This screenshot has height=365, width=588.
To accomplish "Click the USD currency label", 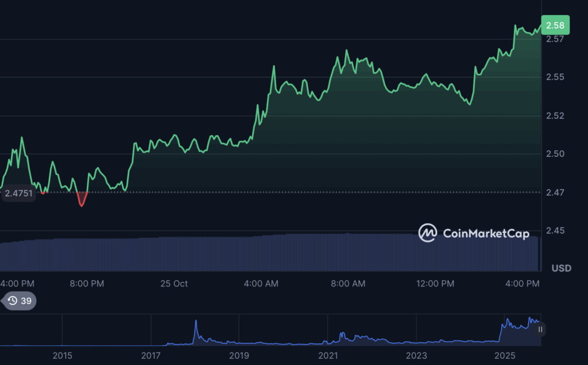I will point(561,269).
